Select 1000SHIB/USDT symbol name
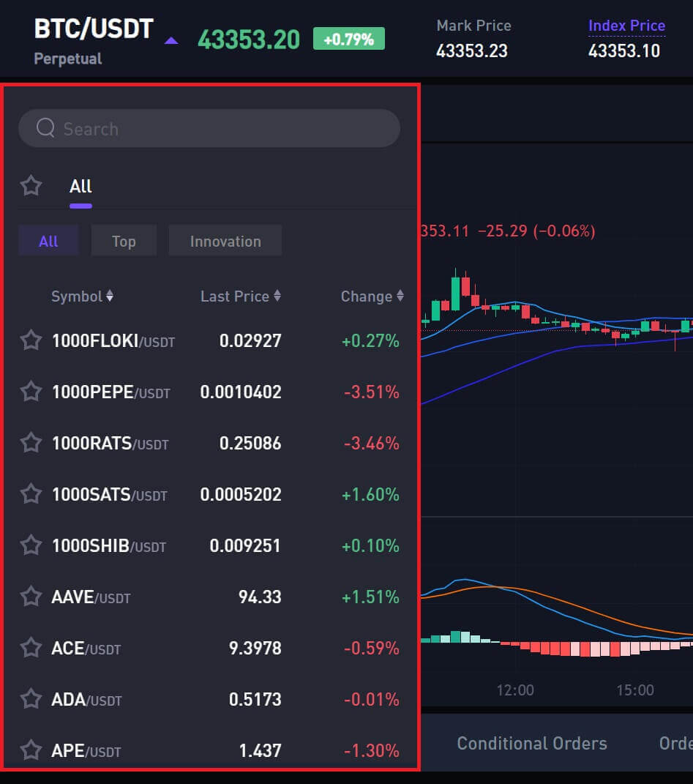Image resolution: width=693 pixels, height=784 pixels. [x=109, y=546]
